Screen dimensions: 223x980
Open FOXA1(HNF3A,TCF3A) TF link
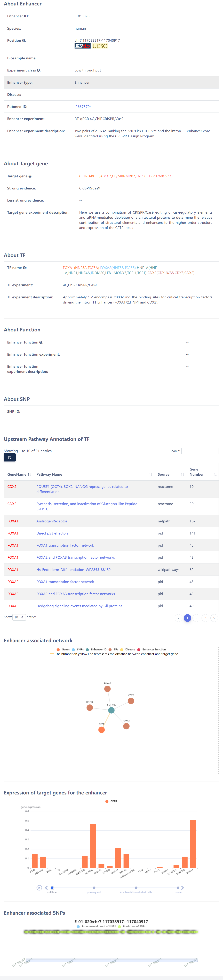81,268
